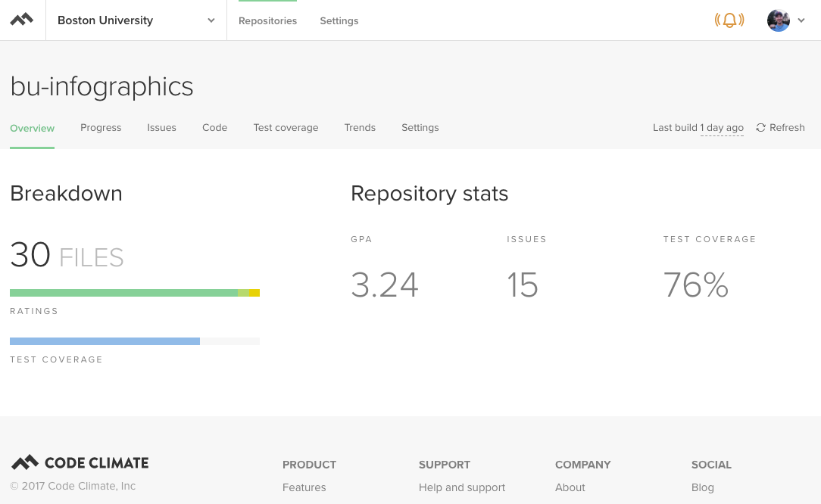
Task: Click the yellow ratings bar segment
Action: click(x=254, y=293)
